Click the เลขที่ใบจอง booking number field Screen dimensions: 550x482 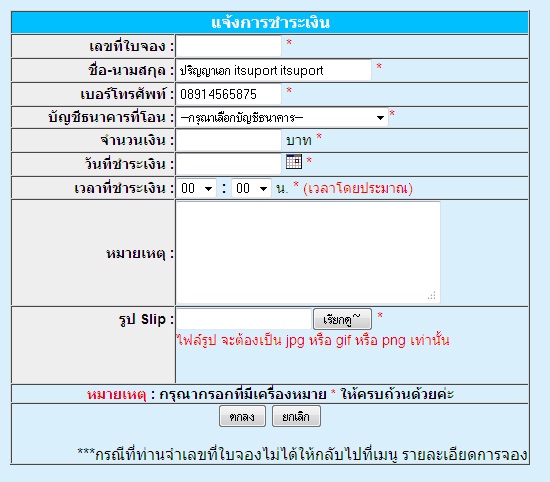228,46
